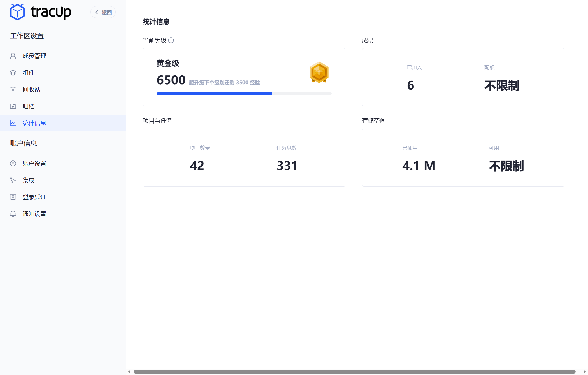Go to 登录凭证 page

[34, 197]
